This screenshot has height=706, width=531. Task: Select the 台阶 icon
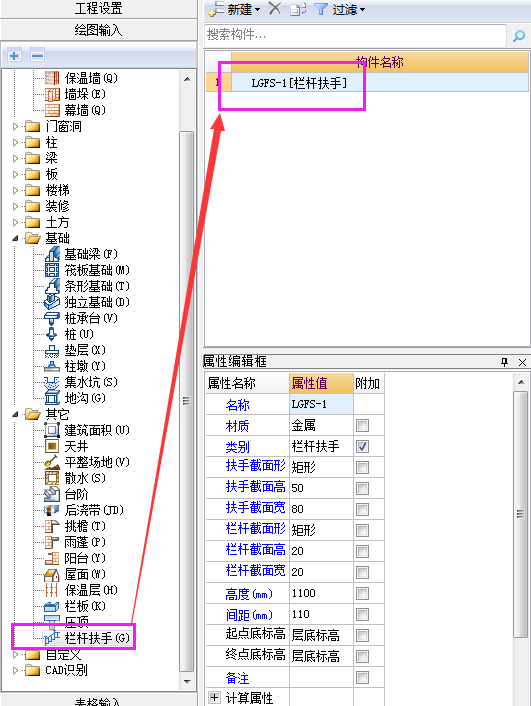pyautogui.click(x=52, y=494)
